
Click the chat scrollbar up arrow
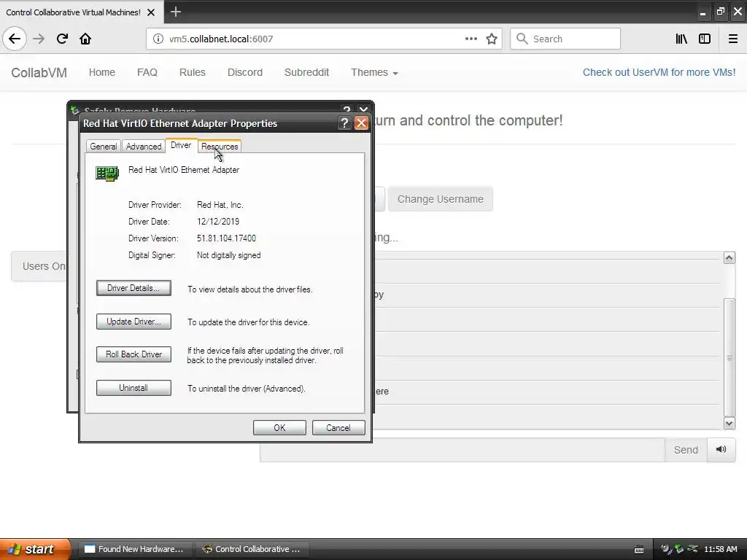tap(729, 257)
